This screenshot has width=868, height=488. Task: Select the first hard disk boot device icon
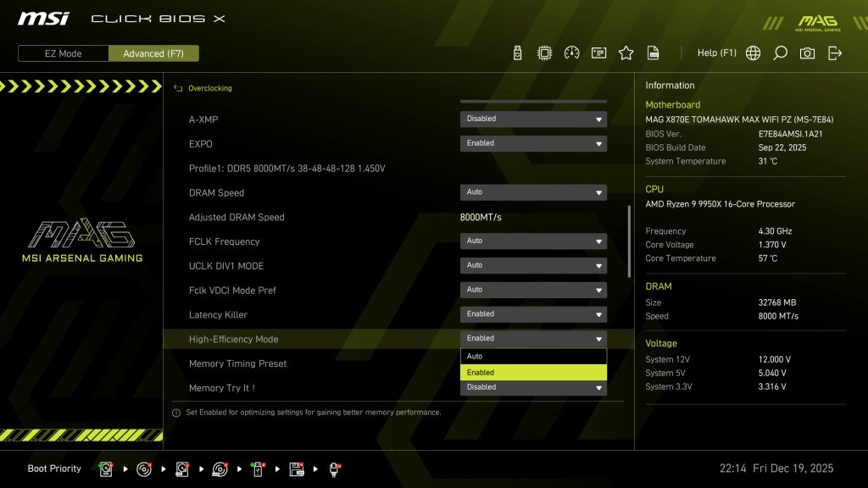(x=106, y=469)
